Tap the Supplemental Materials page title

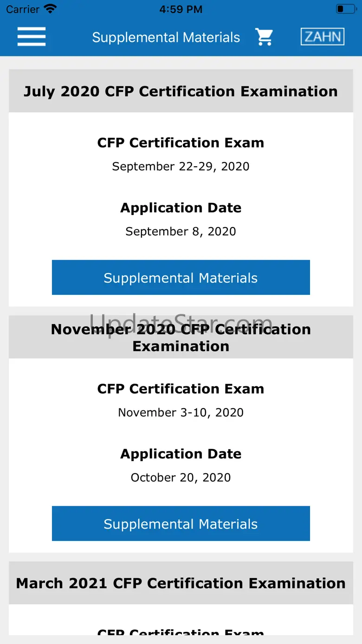point(166,38)
